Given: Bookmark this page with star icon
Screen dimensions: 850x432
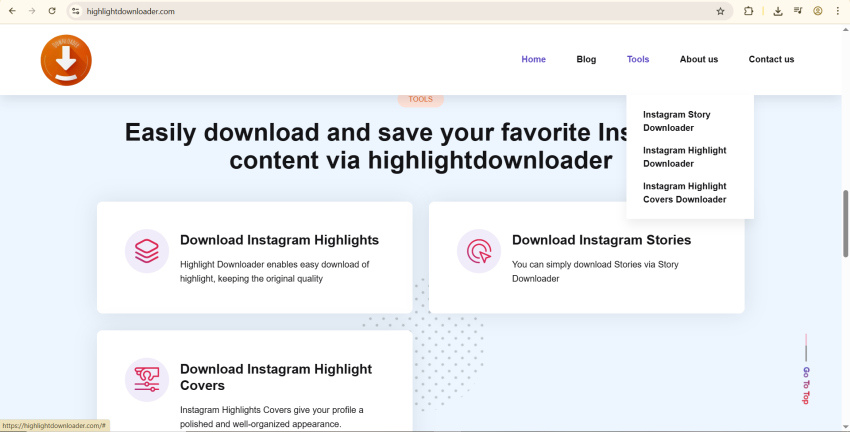Looking at the screenshot, I should pos(720,11).
